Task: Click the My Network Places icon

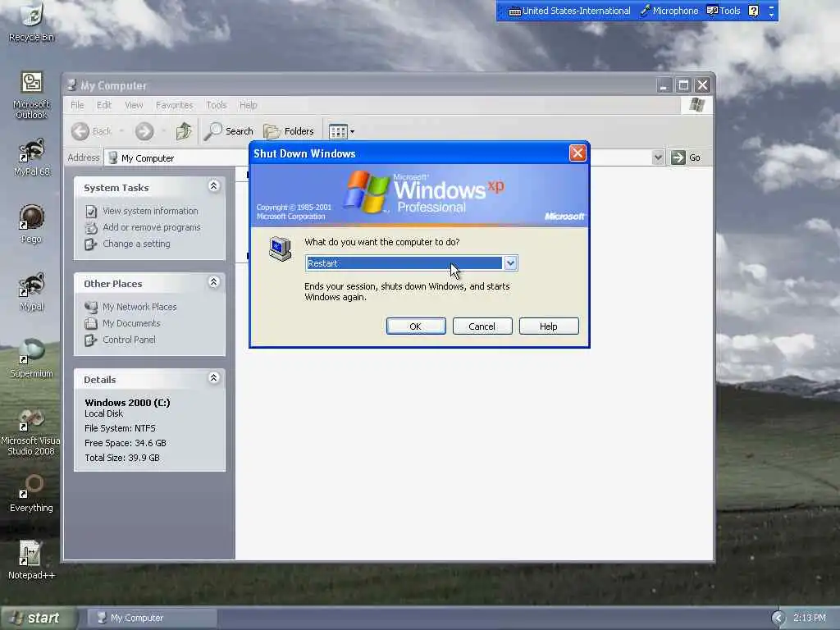Action: pyautogui.click(x=91, y=307)
